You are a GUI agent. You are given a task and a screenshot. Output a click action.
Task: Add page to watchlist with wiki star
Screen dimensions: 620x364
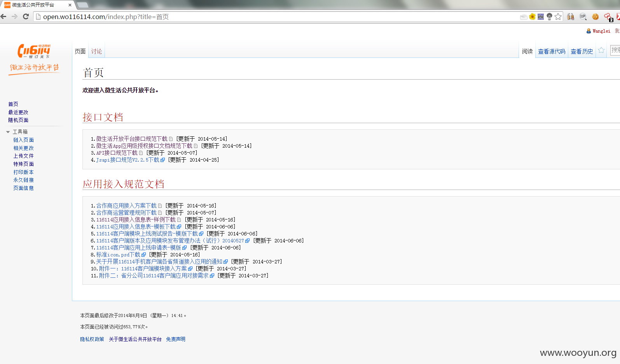tap(601, 50)
